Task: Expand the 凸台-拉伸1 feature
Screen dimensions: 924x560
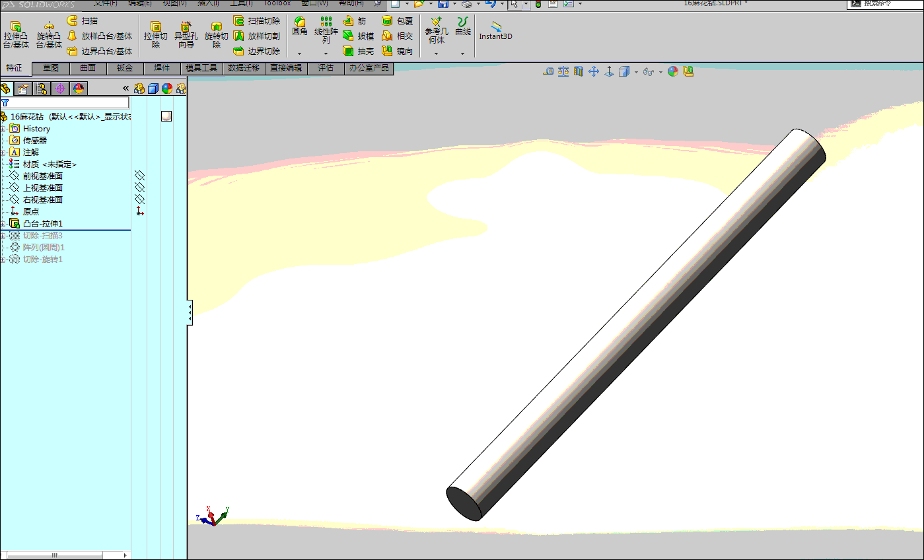Action: [x=3, y=224]
